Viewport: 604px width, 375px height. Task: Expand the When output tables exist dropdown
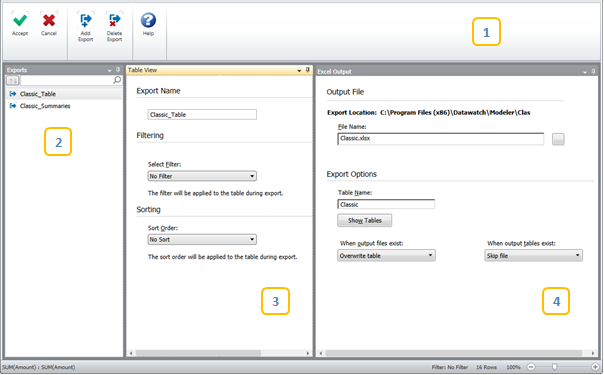coord(534,256)
